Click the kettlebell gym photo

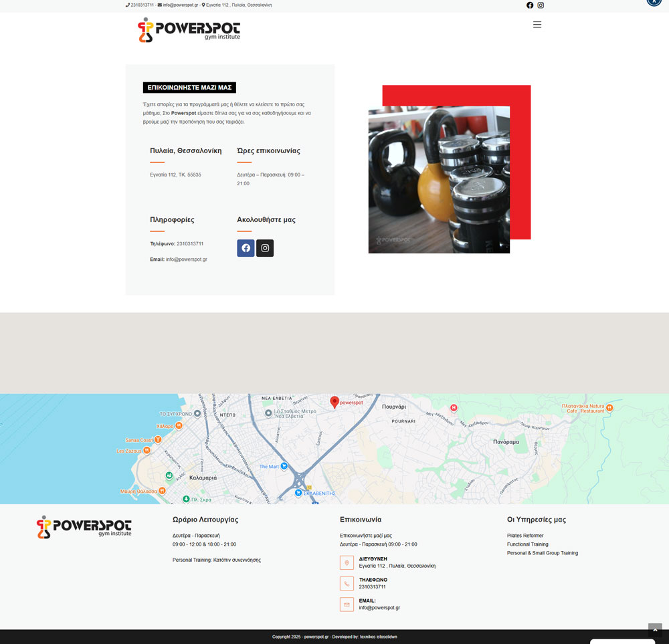tap(439, 179)
